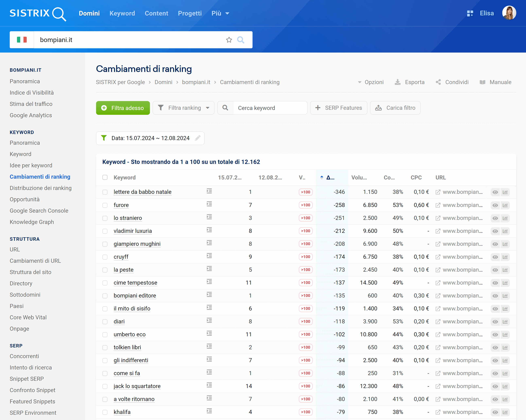
Task: Toggle eye icon for vladimir luxuria row
Action: coord(495,231)
